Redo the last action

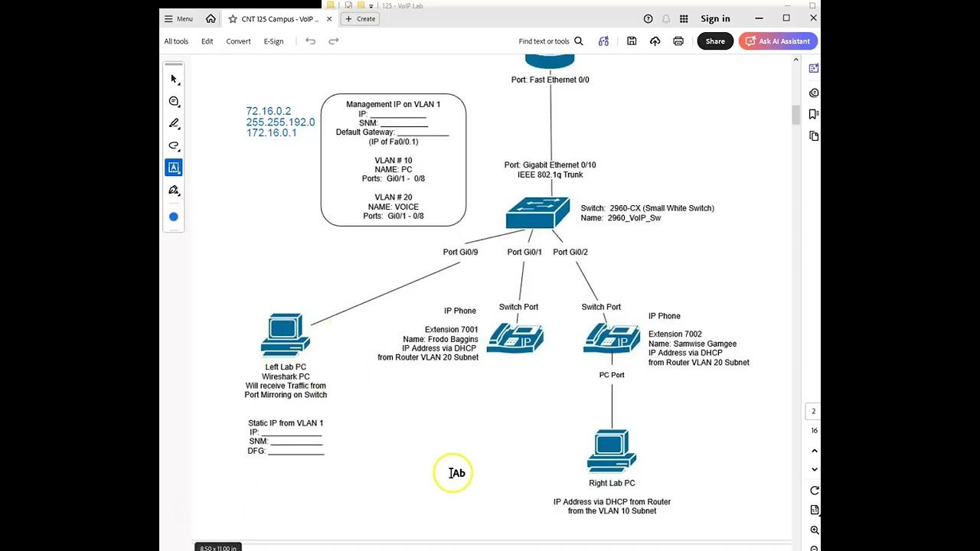pyautogui.click(x=334, y=41)
